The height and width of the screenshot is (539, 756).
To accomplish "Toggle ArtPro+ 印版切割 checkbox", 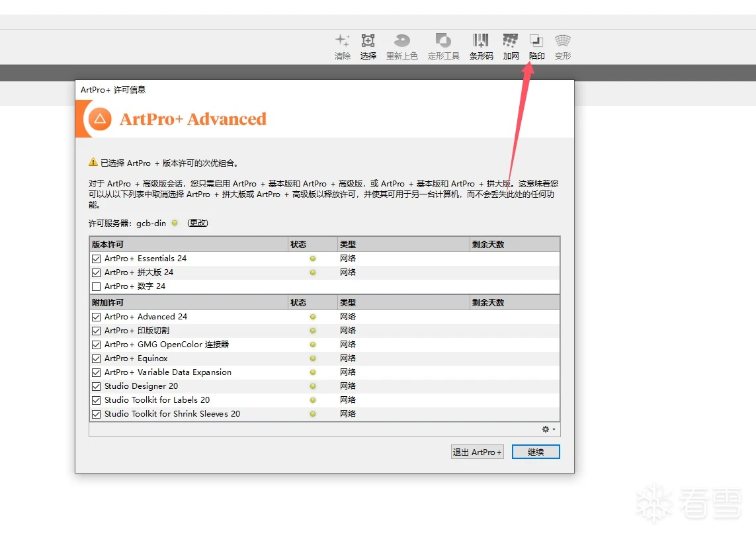I will 97,331.
